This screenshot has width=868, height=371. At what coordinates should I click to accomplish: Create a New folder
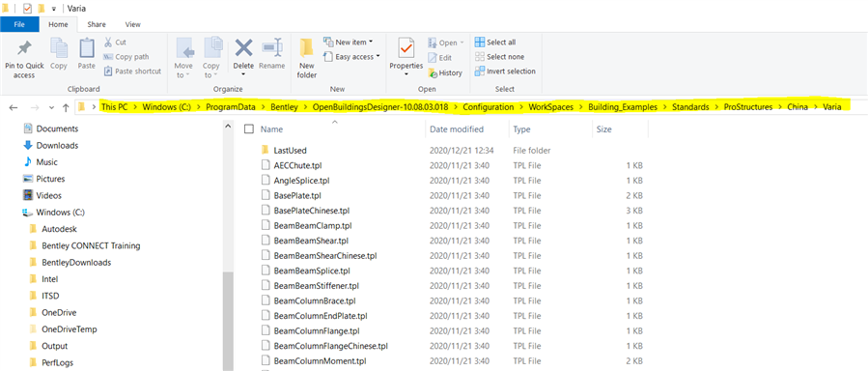(x=307, y=58)
